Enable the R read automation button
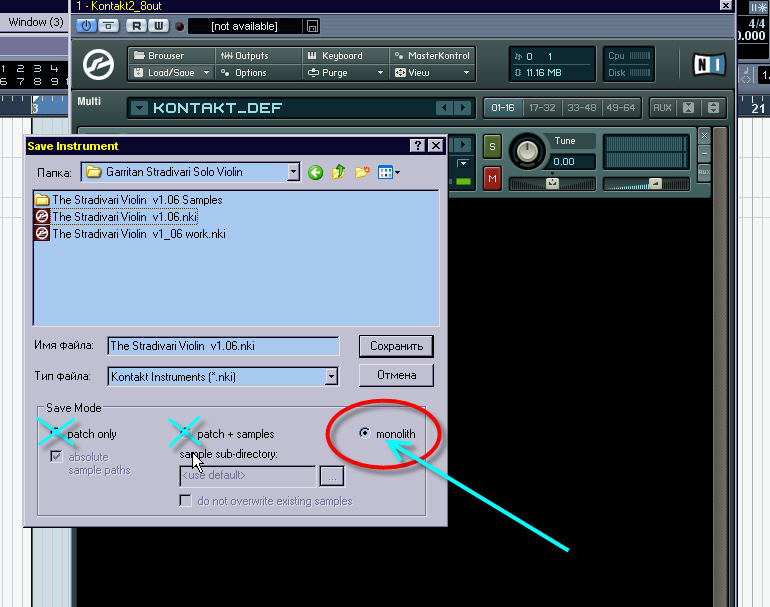770x607 pixels. pos(136,26)
